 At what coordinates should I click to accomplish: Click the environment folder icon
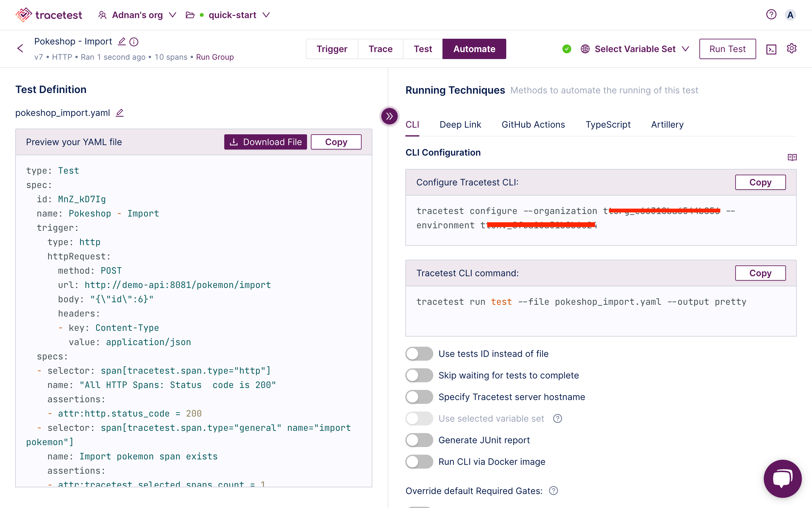pos(190,15)
